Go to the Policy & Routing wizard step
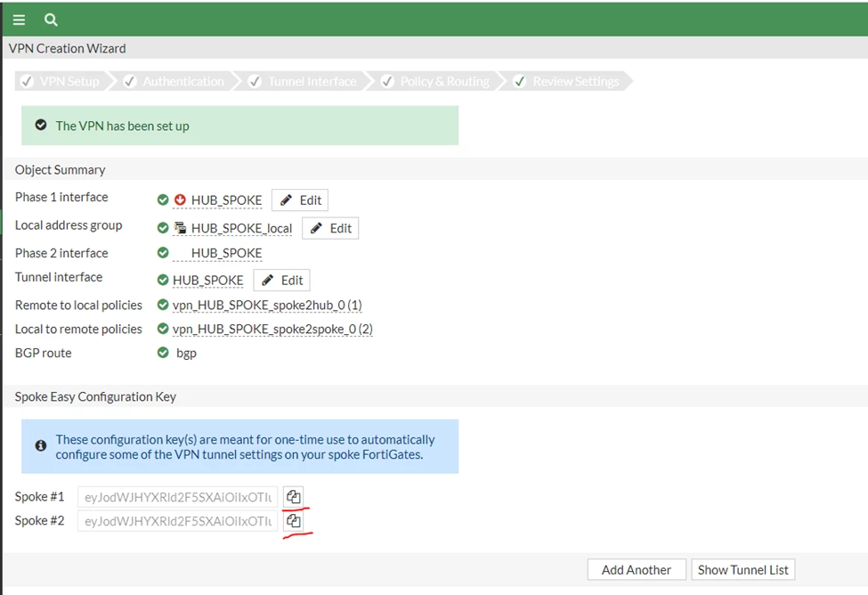Viewport: 868px width, 595px height. 437,81
